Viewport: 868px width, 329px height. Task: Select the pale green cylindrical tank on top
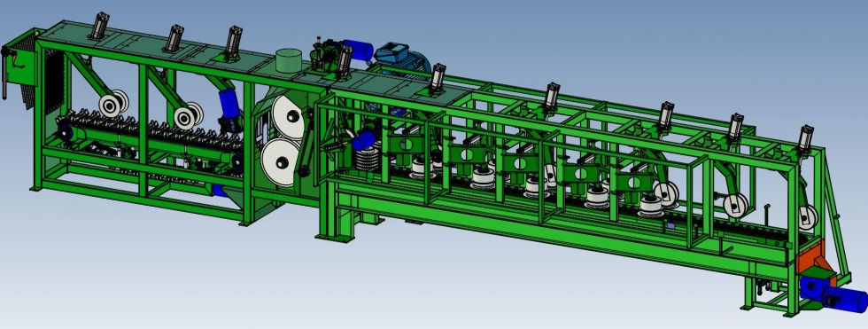tap(289, 60)
